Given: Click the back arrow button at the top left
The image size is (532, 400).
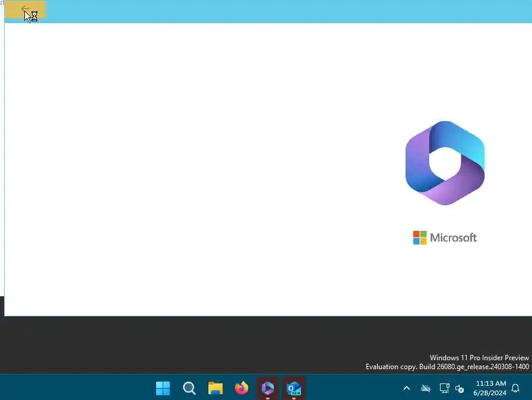Looking at the screenshot, I should coord(25,9).
